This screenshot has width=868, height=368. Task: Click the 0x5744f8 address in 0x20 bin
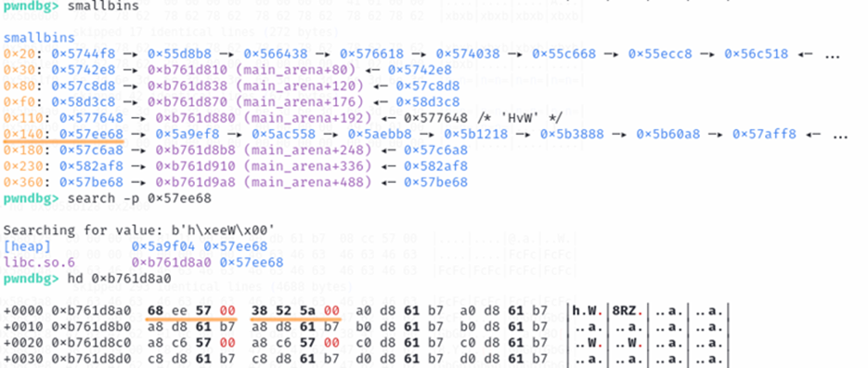pos(83,54)
